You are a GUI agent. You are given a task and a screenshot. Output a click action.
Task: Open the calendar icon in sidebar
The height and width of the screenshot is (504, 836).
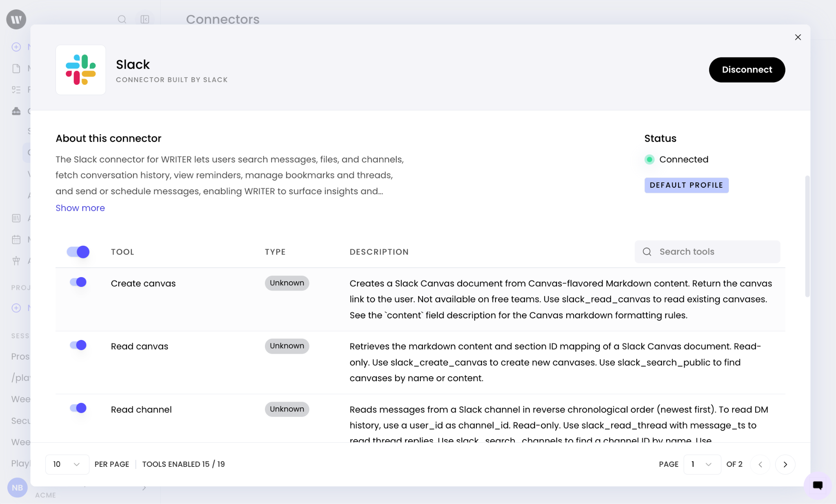point(16,240)
